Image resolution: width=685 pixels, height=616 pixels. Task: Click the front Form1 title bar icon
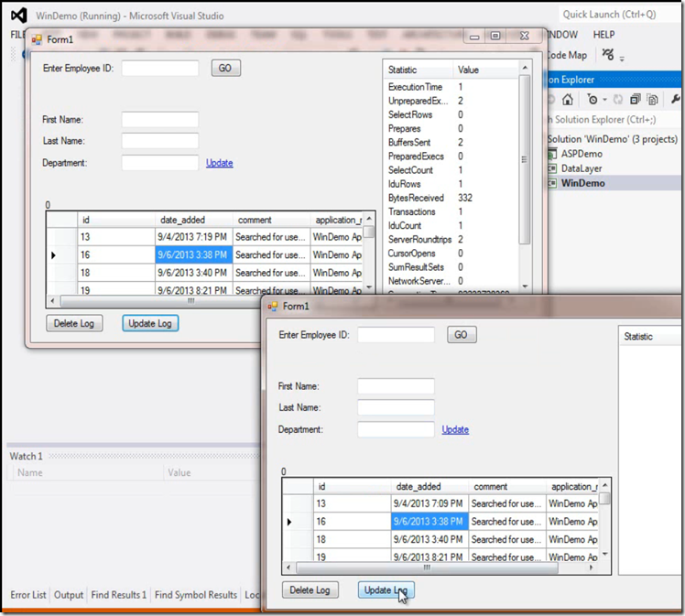[x=273, y=307]
